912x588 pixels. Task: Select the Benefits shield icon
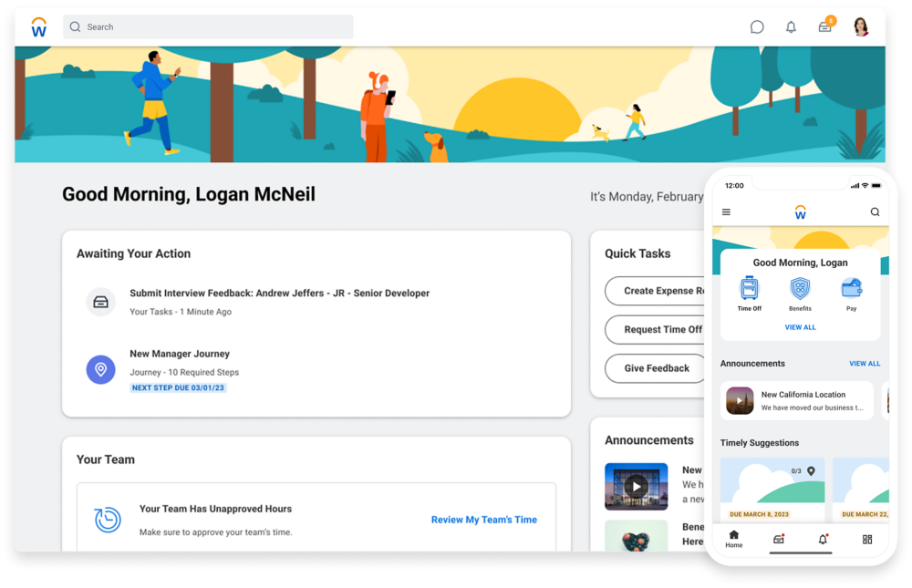[x=800, y=289]
